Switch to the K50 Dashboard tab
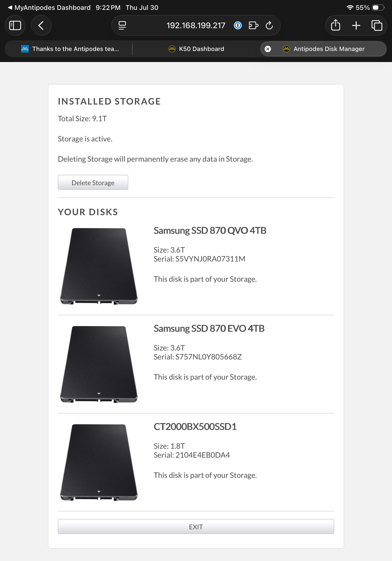This screenshot has height=561, width=392. (x=196, y=49)
